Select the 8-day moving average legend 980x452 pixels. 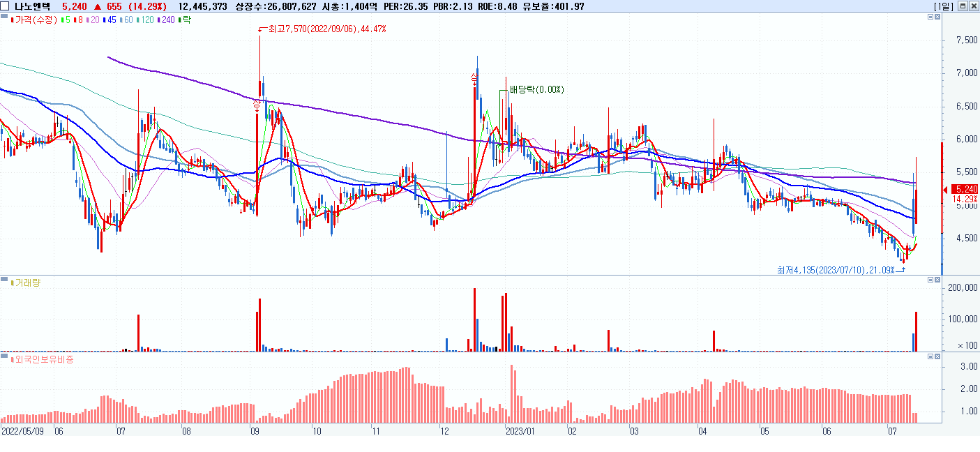(77, 20)
